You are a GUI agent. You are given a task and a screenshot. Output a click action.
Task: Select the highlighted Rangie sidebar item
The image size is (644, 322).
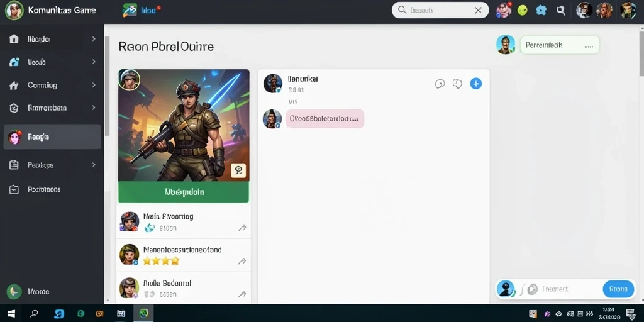point(52,136)
